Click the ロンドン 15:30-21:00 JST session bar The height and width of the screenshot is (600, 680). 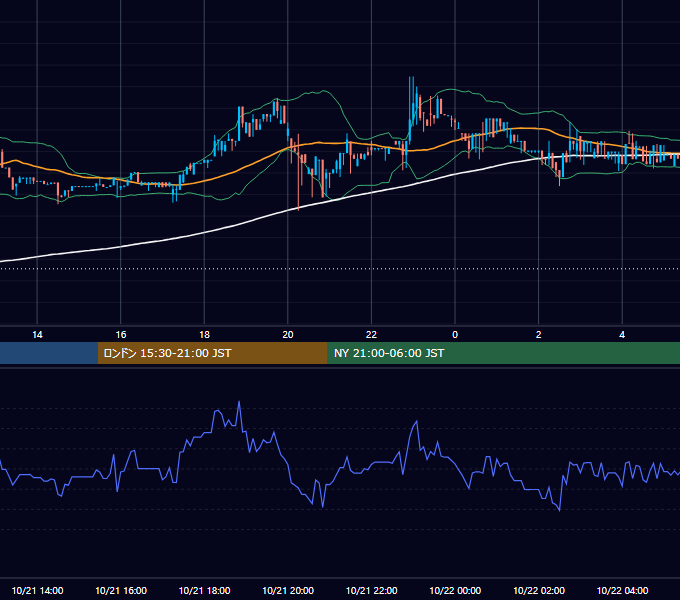click(212, 353)
